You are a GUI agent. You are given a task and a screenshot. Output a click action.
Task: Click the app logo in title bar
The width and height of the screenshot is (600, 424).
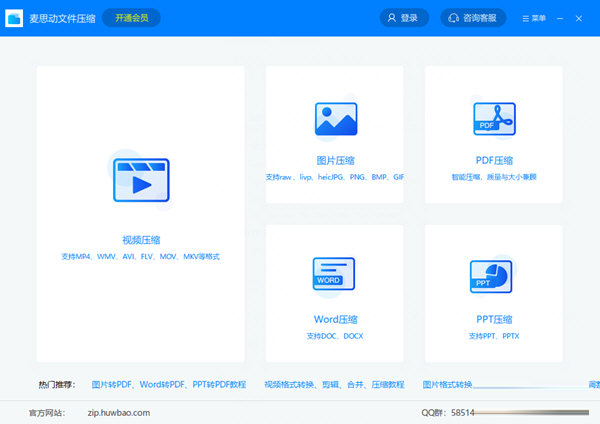point(14,18)
